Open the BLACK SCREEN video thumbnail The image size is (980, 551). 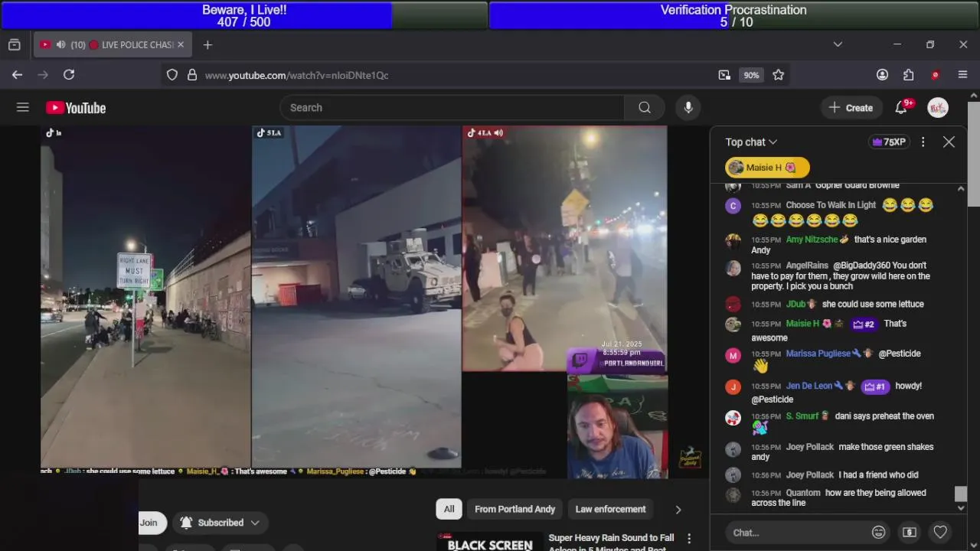489,542
